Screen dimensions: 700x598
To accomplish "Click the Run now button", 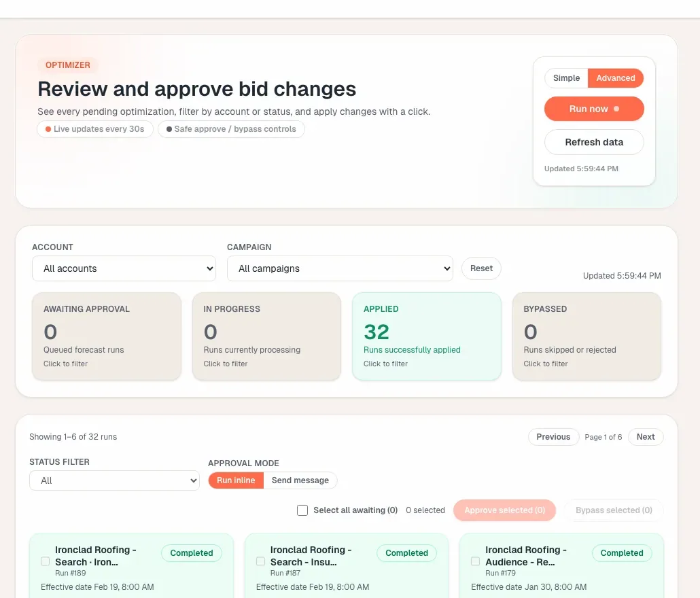I will pyautogui.click(x=594, y=109).
